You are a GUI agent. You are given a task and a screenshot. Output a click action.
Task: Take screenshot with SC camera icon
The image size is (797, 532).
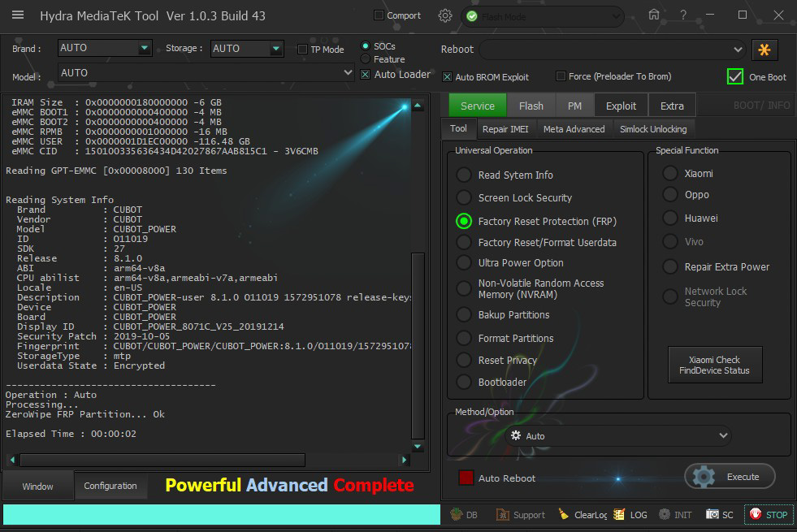713,514
